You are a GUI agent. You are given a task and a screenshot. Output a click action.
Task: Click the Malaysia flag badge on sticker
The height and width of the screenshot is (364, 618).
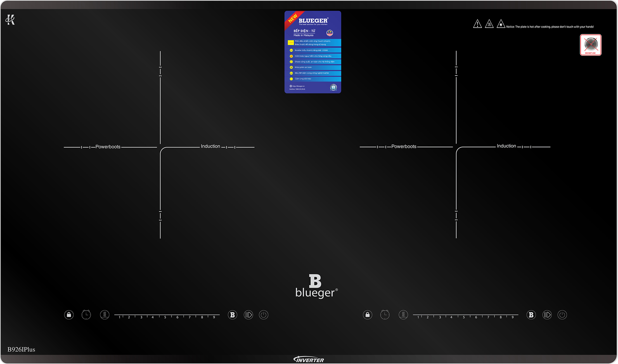click(330, 33)
